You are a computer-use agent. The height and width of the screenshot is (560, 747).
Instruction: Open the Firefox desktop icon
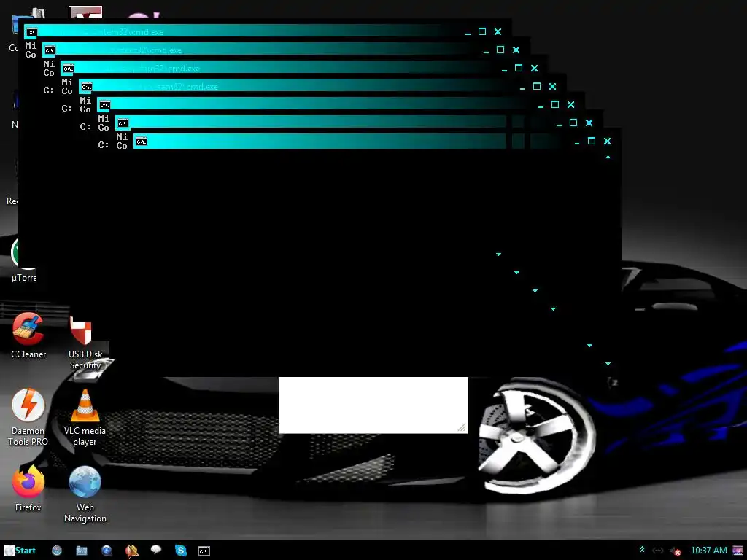(x=28, y=489)
